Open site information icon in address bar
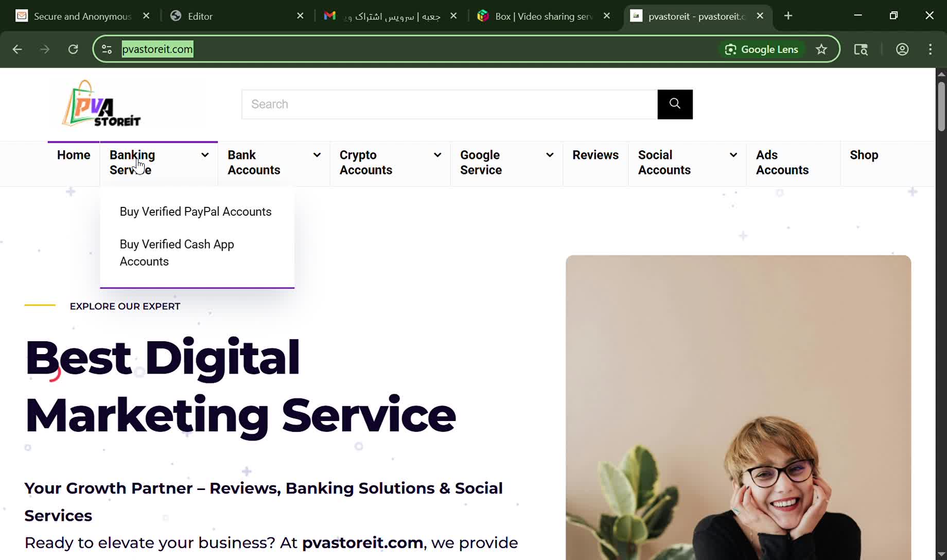The image size is (947, 560). coord(107,49)
